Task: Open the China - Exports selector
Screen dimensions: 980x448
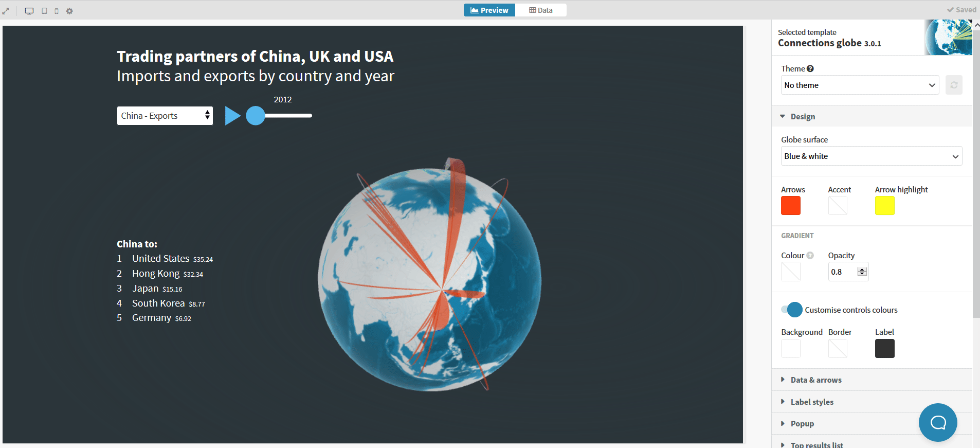Action: click(165, 116)
